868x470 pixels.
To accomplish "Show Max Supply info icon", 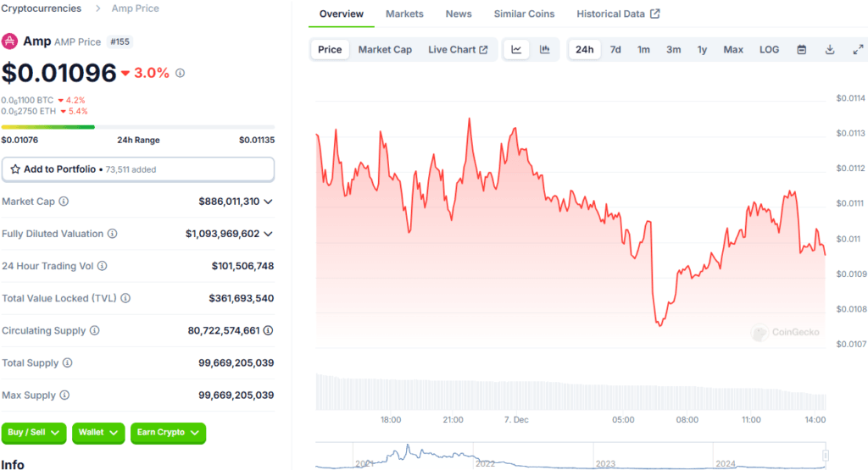I will tap(64, 395).
